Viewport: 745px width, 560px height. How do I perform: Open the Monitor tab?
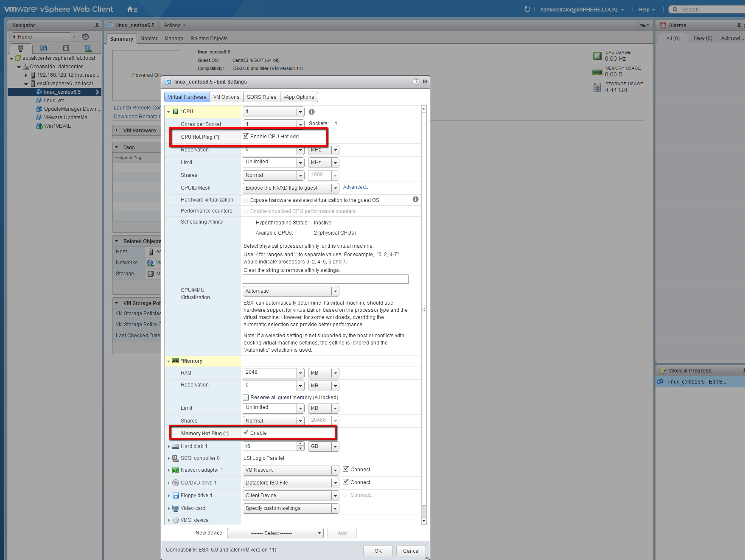click(x=149, y=39)
